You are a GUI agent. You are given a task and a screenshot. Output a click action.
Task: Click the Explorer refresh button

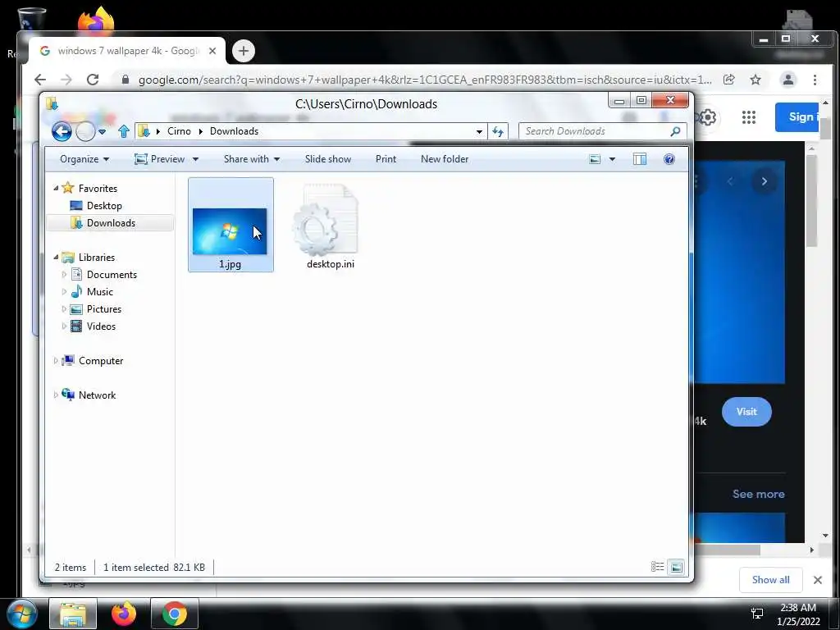[x=498, y=132]
